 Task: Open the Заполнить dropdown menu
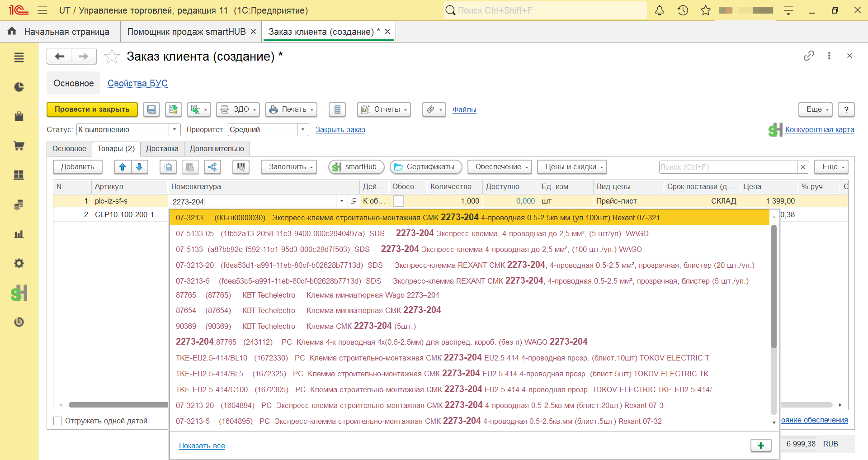click(289, 167)
